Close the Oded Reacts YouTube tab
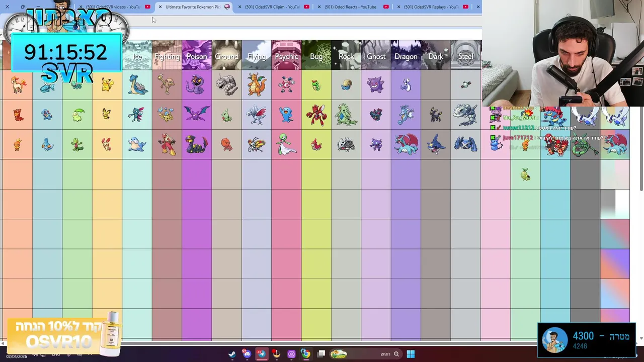This screenshot has height=362, width=644. pos(319,7)
